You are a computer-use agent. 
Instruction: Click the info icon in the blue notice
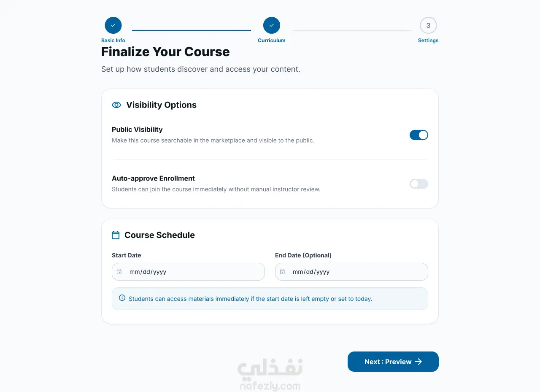(x=122, y=298)
